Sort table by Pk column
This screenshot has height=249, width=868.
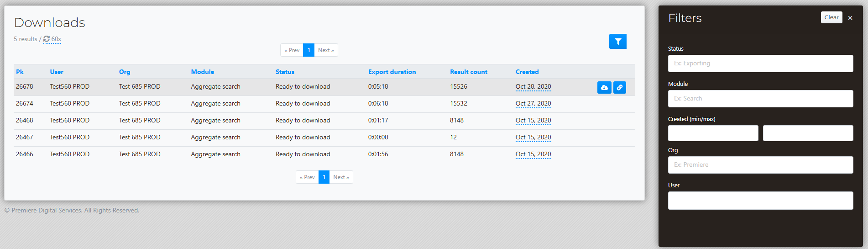tap(20, 72)
